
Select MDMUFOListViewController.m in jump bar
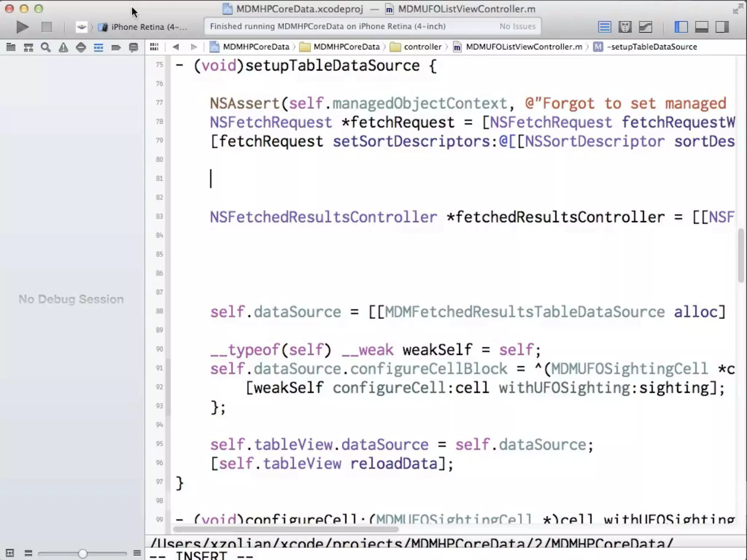click(x=523, y=47)
